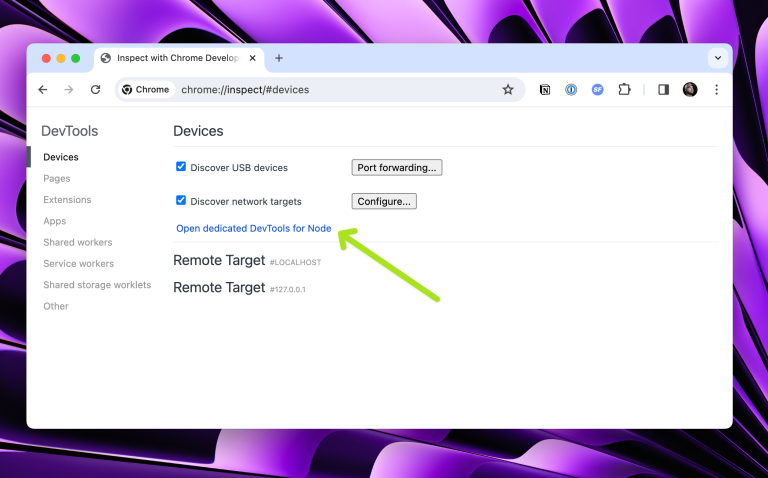The width and height of the screenshot is (768, 478).
Task: Select Pages in DevTools sidebar
Action: [x=57, y=178]
